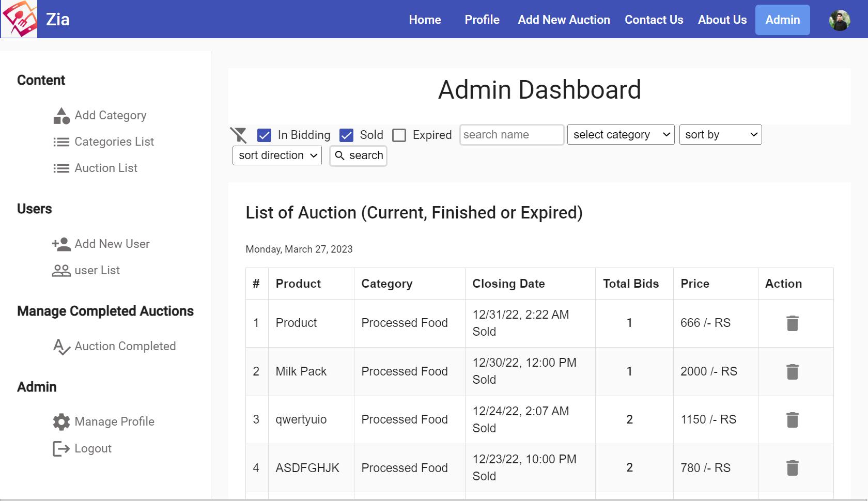Uncheck the Sold filter checkbox
This screenshot has height=501, width=868.
coord(346,135)
